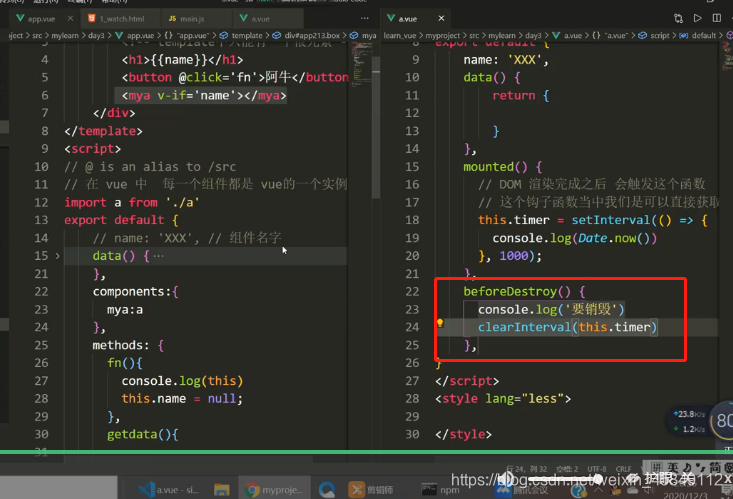This screenshot has height=499, width=733.
Task: Click the split editor icon
Action: tap(717, 18)
